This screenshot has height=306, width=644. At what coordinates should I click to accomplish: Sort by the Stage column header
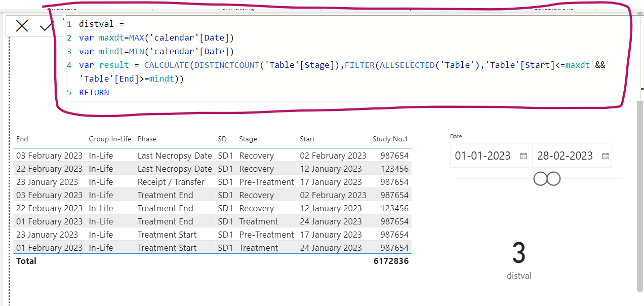248,139
